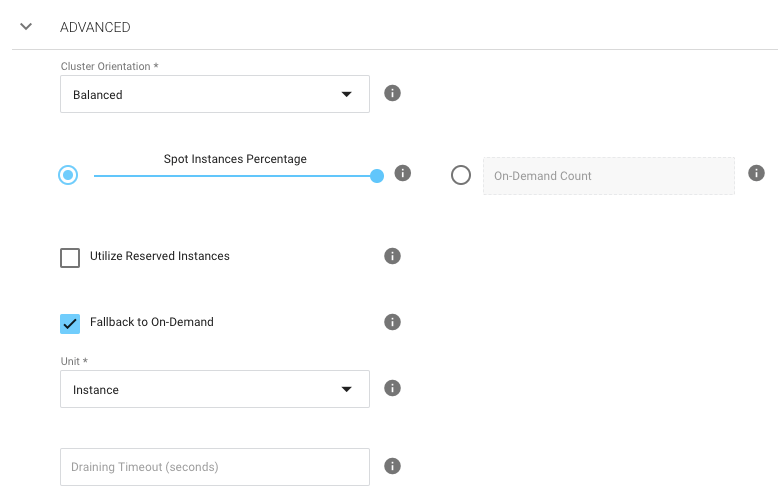
Task: Click the Spot Instances Percentage slider handle
Action: click(x=377, y=176)
